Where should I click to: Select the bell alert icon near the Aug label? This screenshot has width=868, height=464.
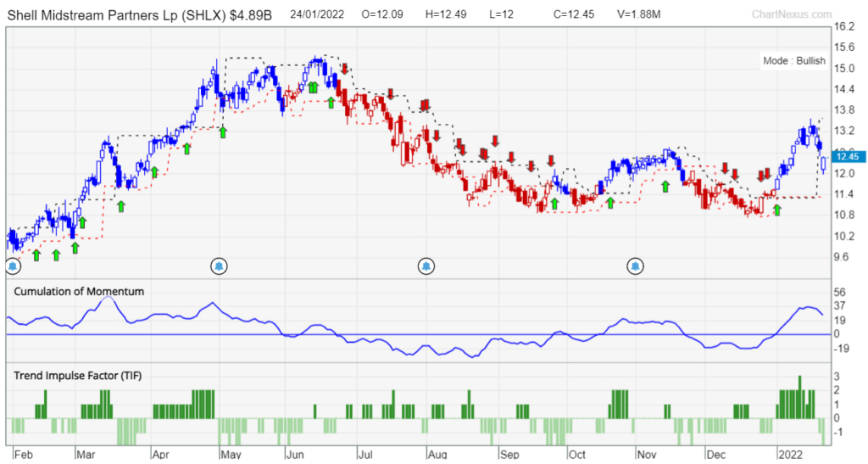point(426,267)
